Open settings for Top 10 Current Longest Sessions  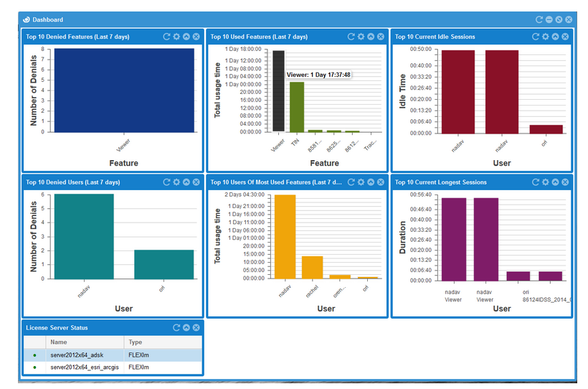(546, 182)
